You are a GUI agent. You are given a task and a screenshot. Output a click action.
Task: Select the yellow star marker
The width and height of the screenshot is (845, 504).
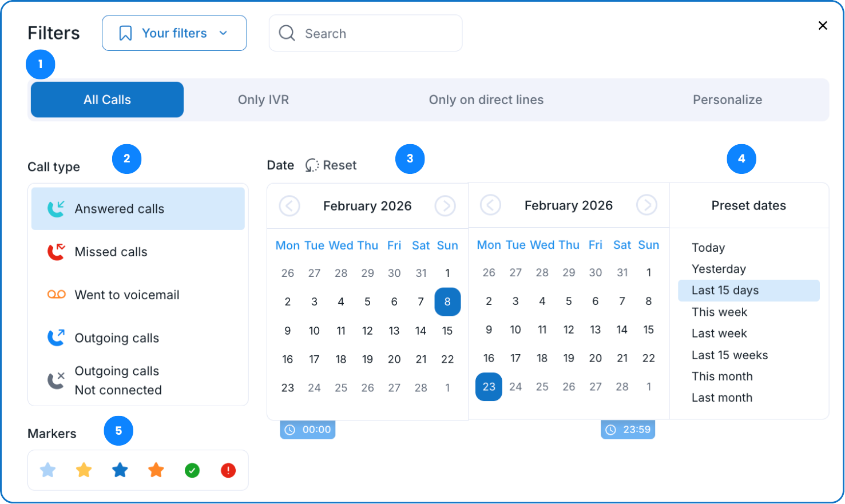coord(84,470)
